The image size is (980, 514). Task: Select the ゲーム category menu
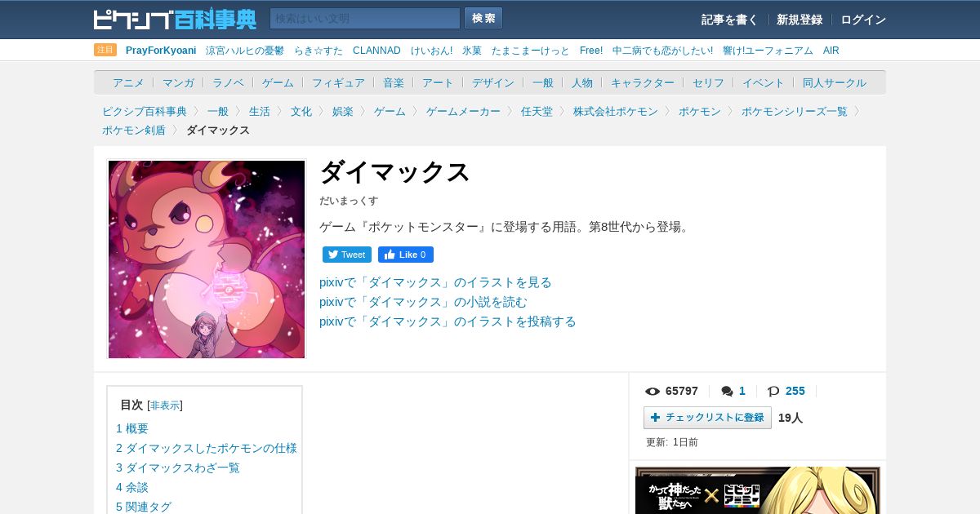click(278, 82)
